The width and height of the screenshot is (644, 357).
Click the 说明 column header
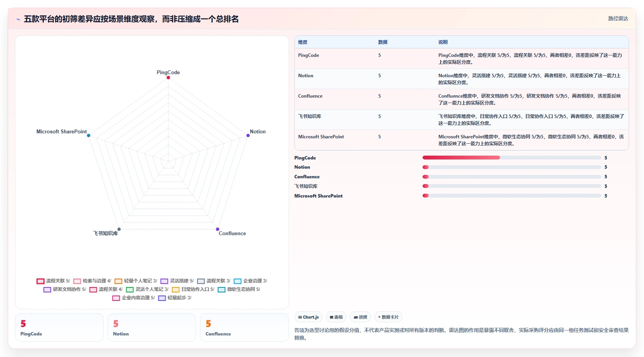click(x=443, y=42)
